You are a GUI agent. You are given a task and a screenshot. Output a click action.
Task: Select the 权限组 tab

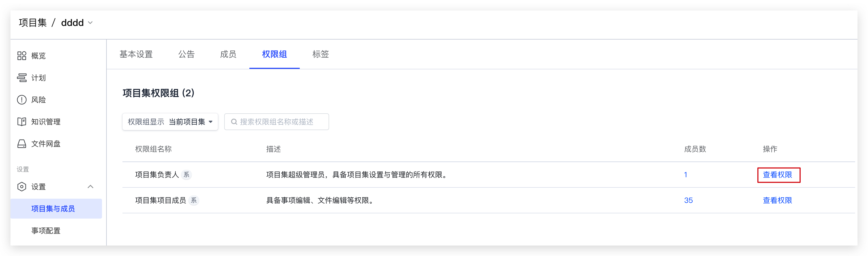tap(274, 54)
